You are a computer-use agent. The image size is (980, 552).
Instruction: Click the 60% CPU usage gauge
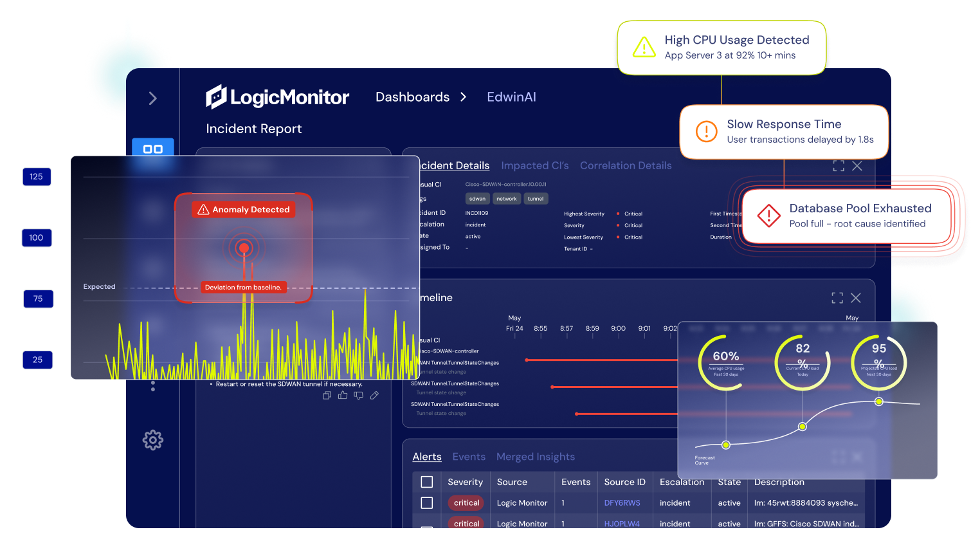pos(726,363)
